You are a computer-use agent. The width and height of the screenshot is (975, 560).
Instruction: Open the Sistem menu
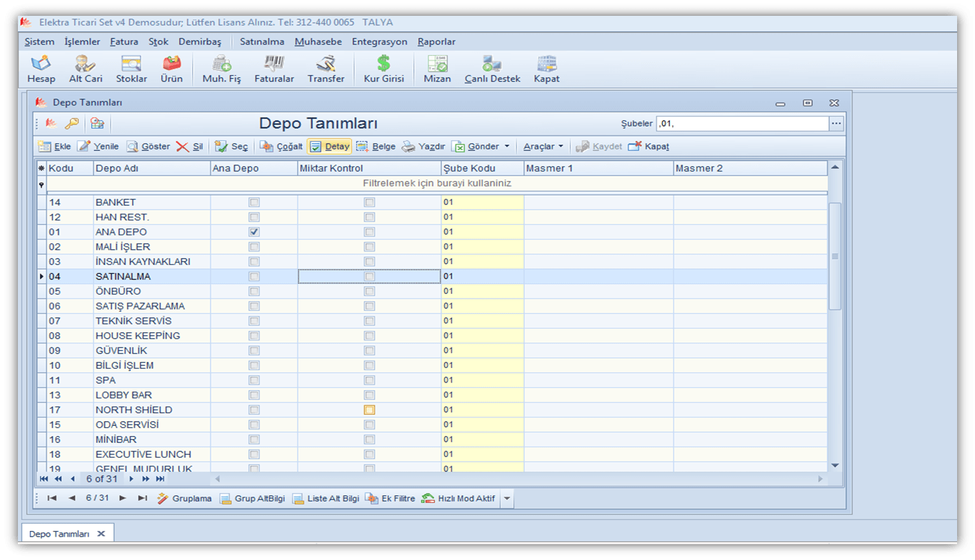tap(39, 42)
